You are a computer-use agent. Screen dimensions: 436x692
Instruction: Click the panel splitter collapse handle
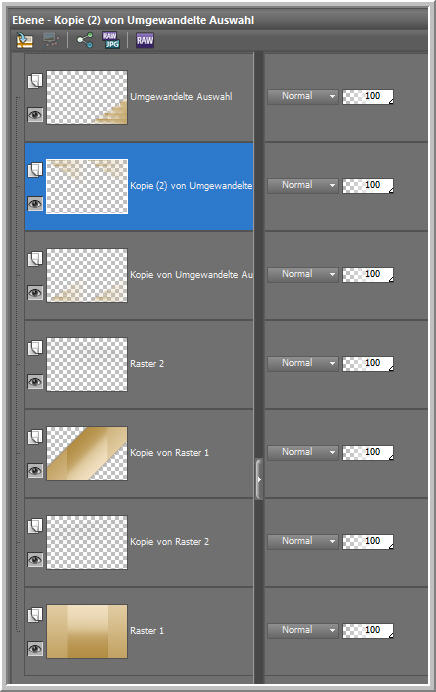(259, 479)
